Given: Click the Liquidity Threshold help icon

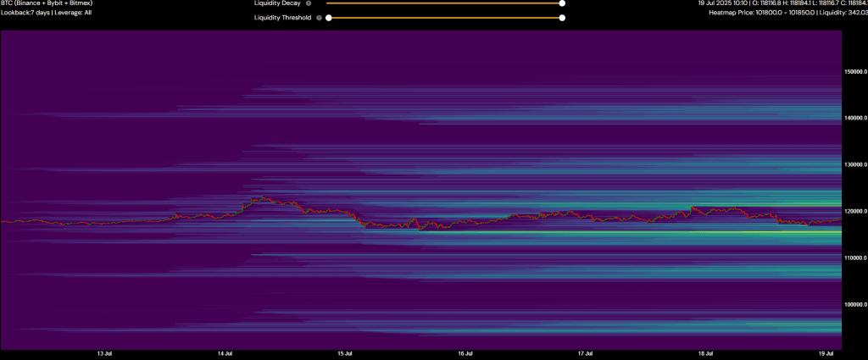Looking at the screenshot, I should [319, 18].
